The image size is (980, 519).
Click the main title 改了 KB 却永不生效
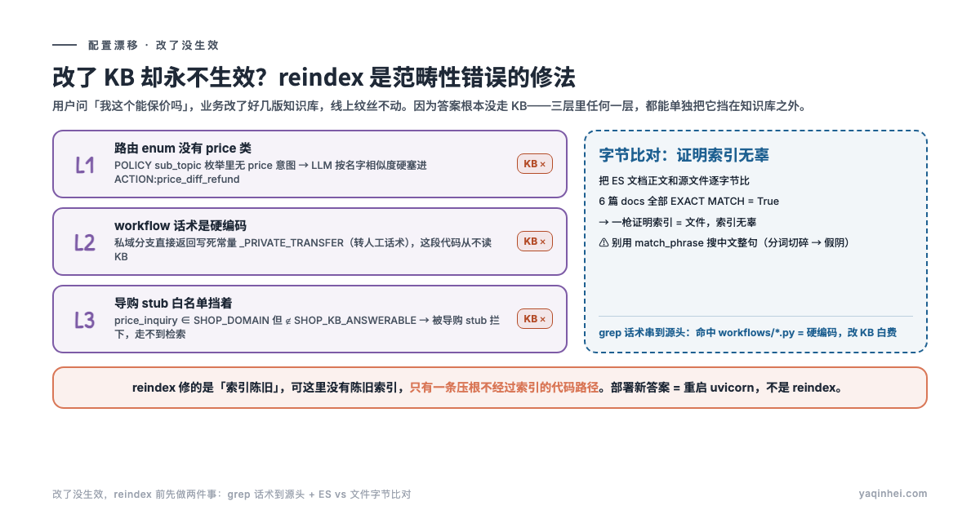pos(314,78)
